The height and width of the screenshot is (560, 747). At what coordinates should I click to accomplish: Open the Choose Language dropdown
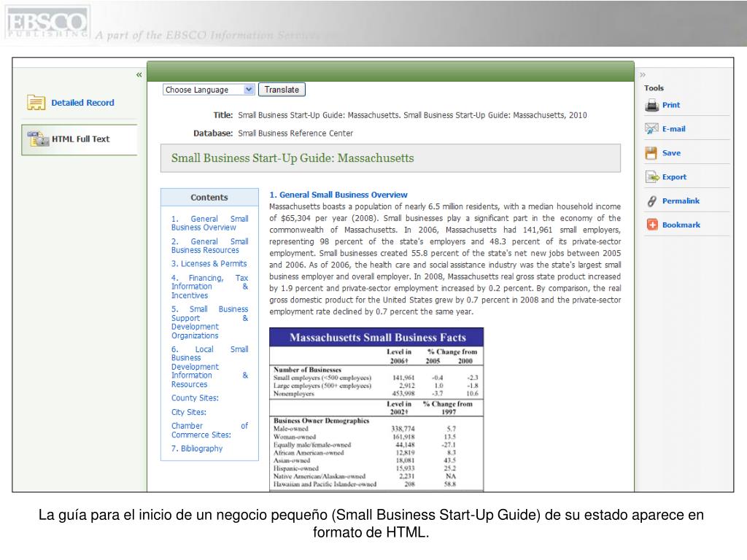click(x=209, y=90)
